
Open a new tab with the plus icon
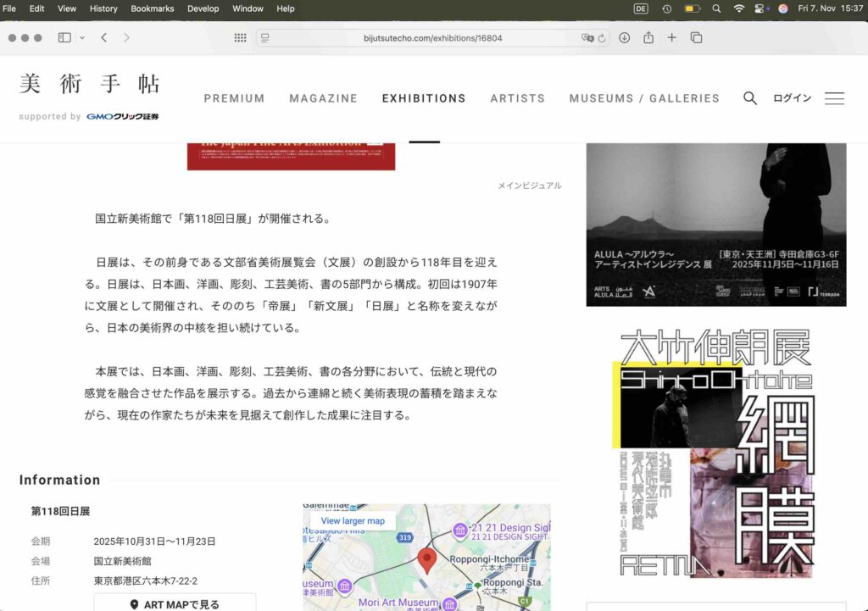pyautogui.click(x=670, y=37)
